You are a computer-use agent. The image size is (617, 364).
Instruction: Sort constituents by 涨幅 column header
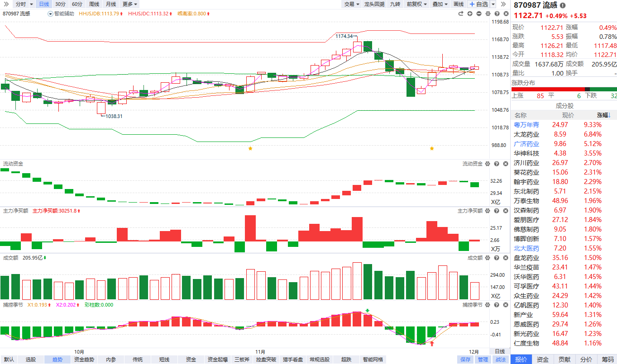pos(603,115)
